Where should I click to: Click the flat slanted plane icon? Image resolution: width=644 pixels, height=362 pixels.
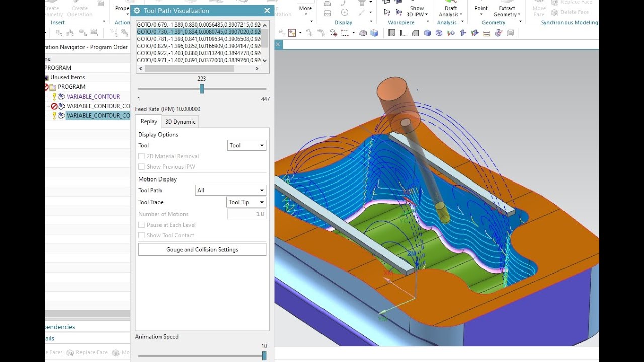pos(415,33)
